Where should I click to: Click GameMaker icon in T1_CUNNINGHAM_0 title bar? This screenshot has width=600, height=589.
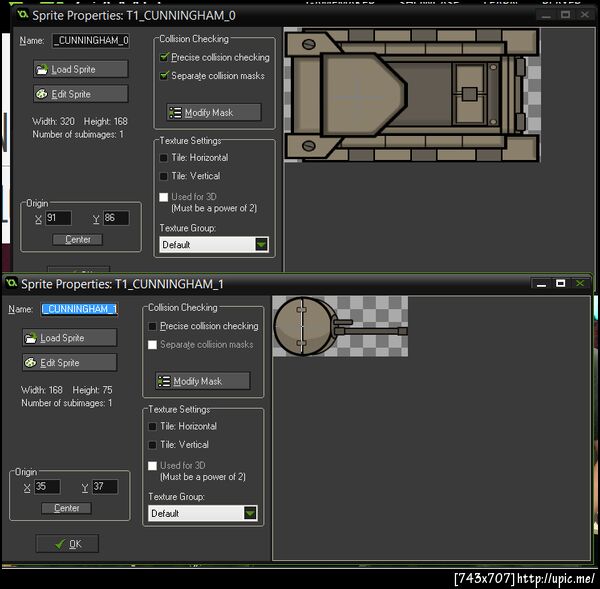click(23, 15)
